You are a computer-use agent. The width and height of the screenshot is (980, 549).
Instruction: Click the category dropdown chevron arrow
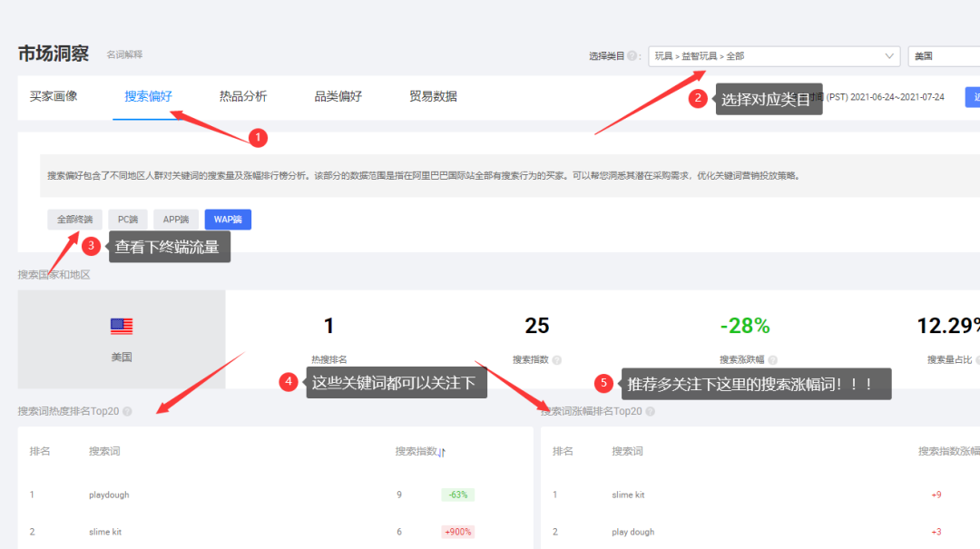point(888,56)
